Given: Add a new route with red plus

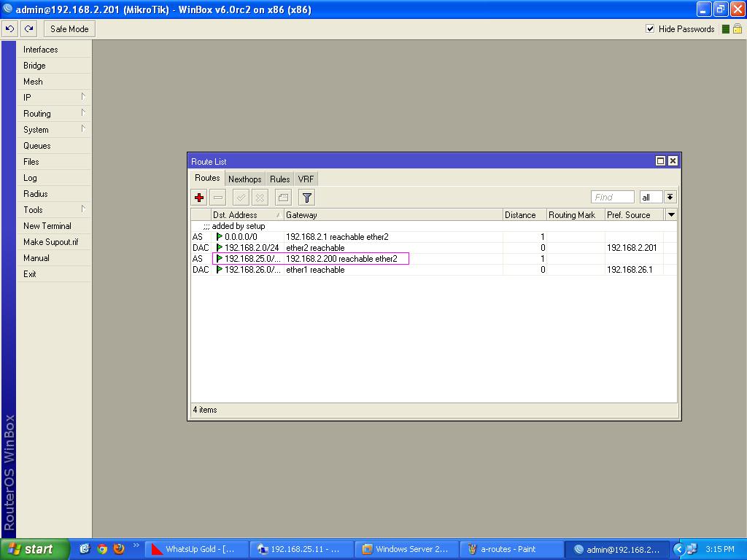Looking at the screenshot, I should pos(199,197).
